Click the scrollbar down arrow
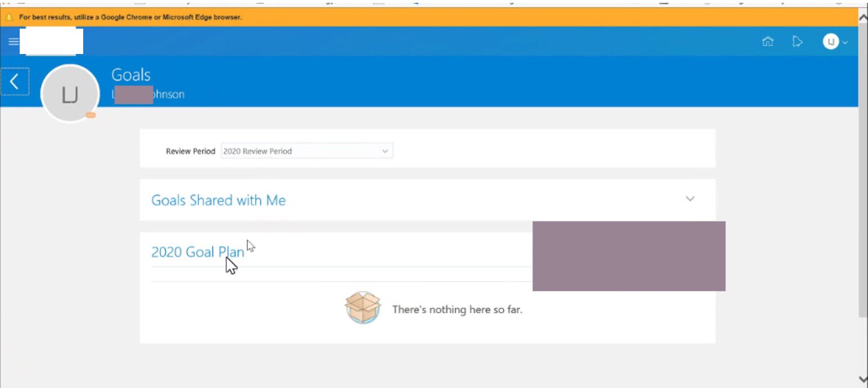Image resolution: width=868 pixels, height=388 pixels. (863, 379)
